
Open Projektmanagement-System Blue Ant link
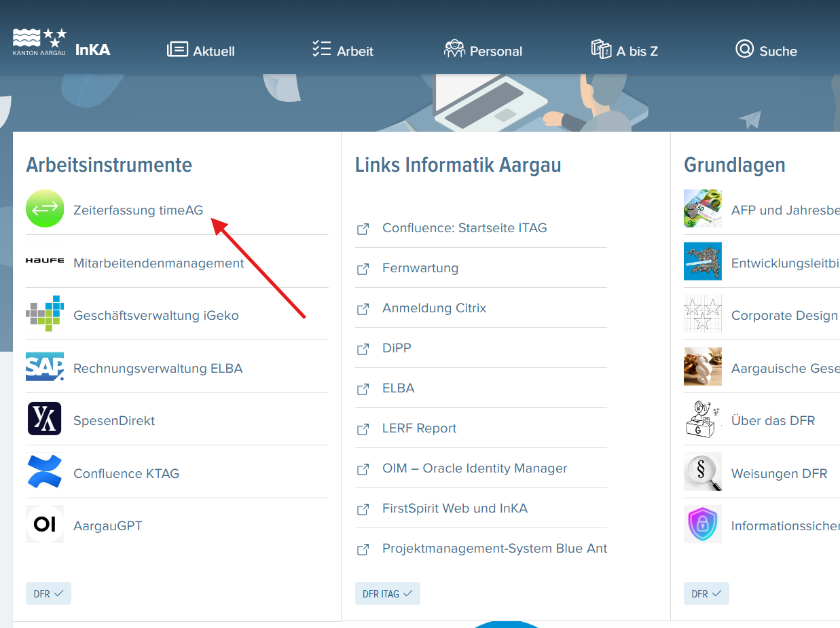(495, 549)
